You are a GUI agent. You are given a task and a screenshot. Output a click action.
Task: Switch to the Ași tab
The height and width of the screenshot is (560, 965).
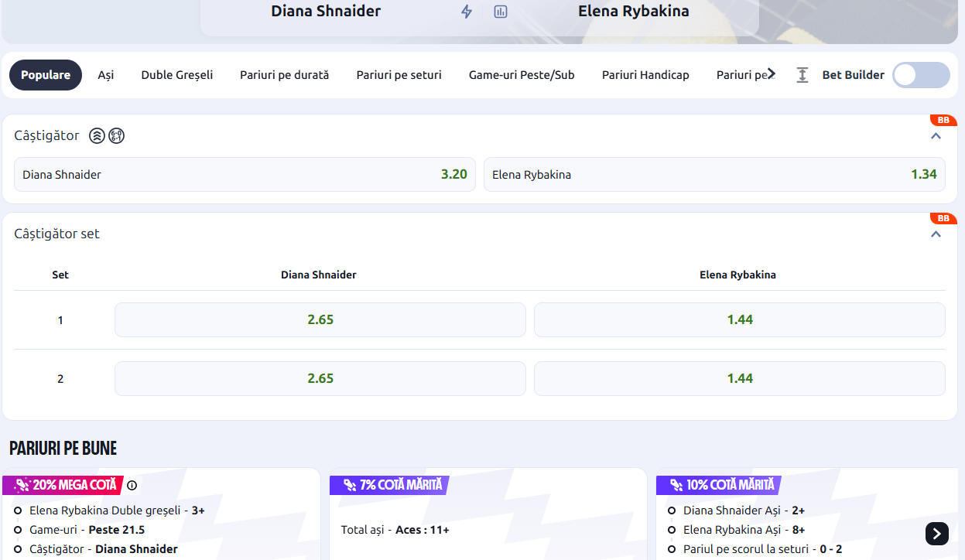tap(106, 75)
